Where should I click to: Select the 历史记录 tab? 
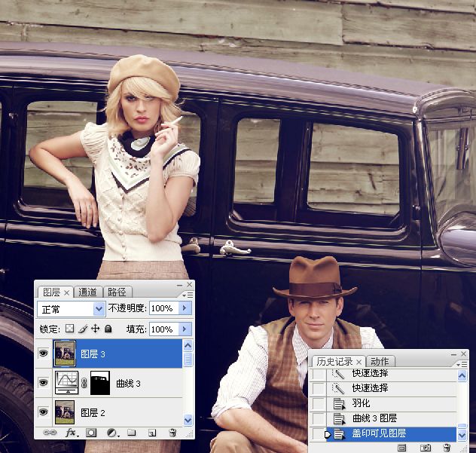(x=335, y=362)
